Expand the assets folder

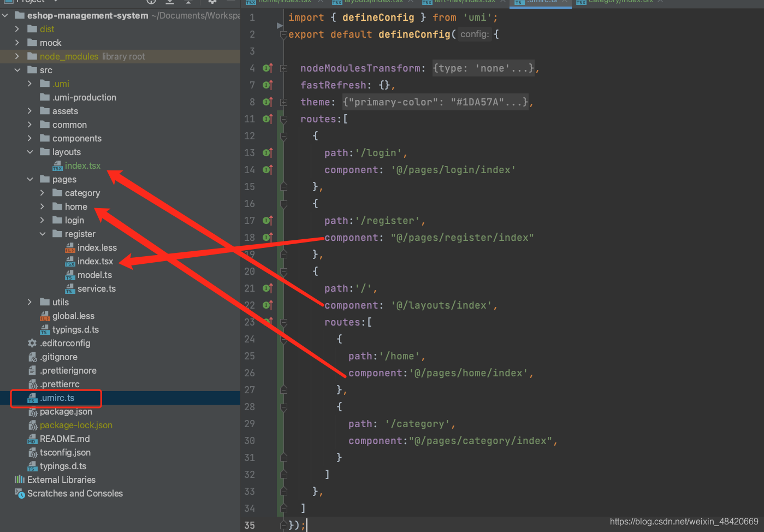30,111
